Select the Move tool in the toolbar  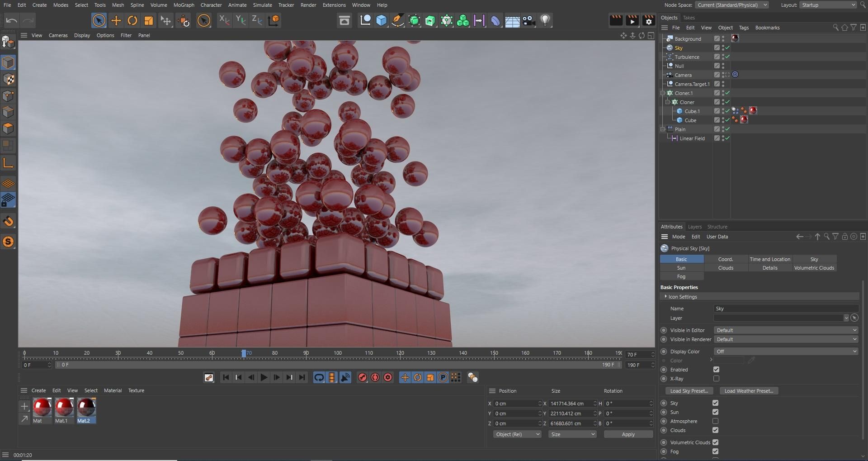click(x=116, y=20)
